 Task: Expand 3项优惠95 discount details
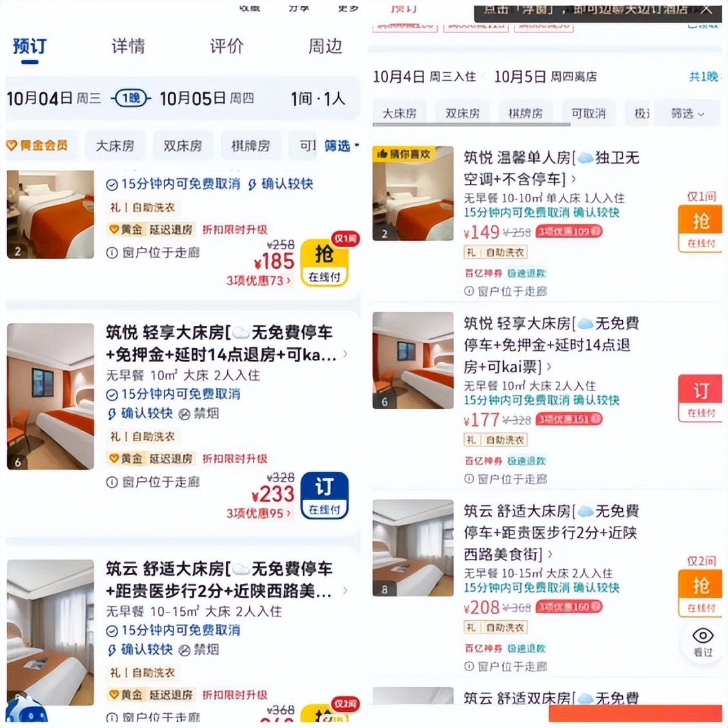[x=259, y=514]
